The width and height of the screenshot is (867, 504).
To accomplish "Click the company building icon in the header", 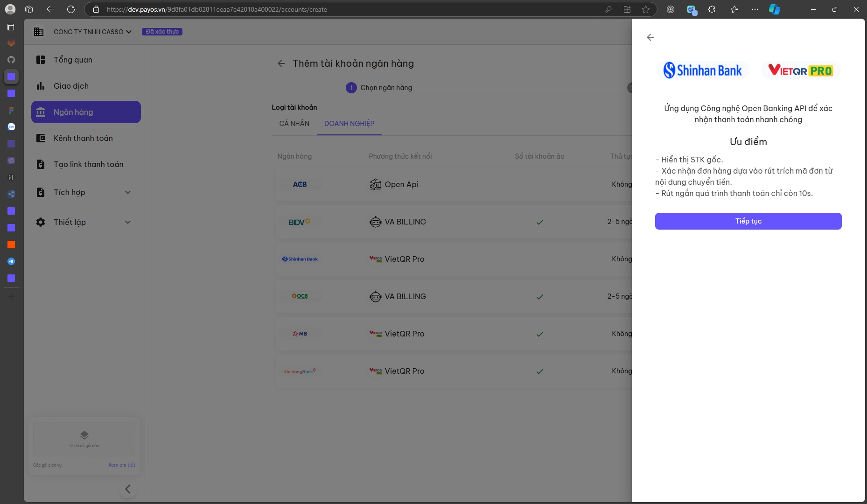I will (x=39, y=32).
